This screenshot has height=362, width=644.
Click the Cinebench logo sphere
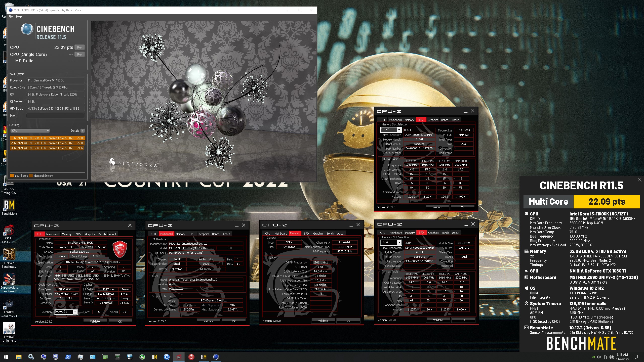(27, 29)
